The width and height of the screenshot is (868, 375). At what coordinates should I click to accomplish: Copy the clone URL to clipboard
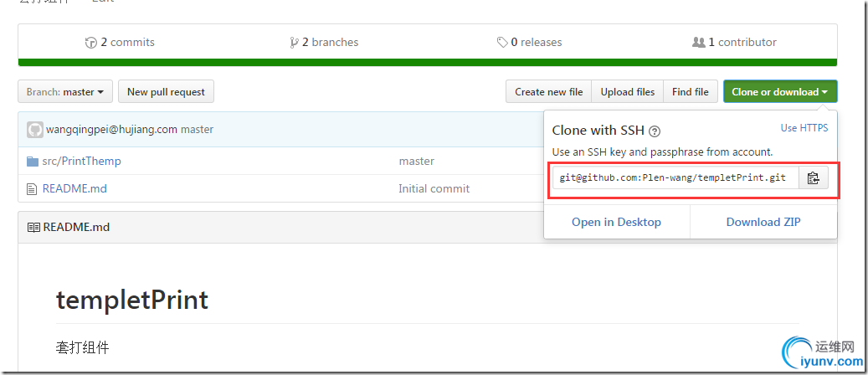click(x=814, y=177)
